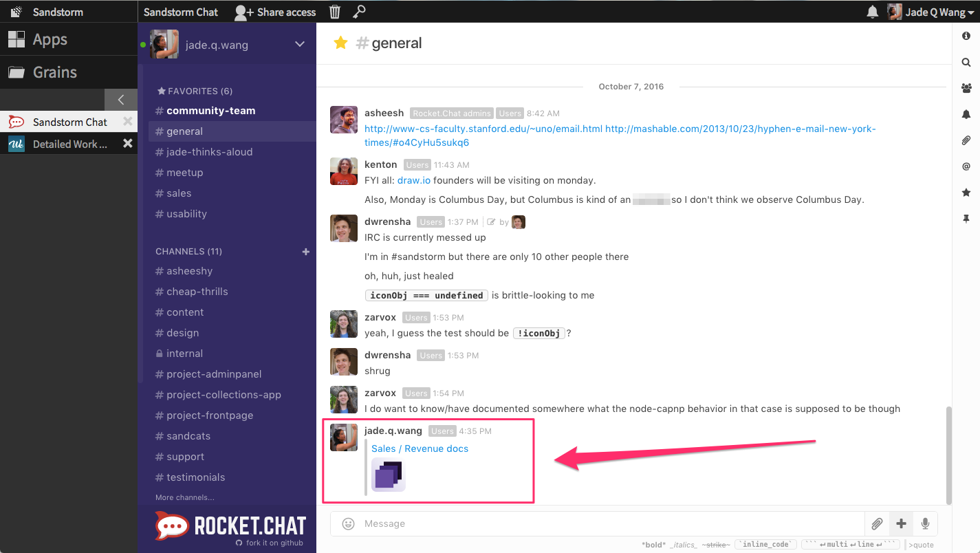980x553 pixels.
Task: Collapse the Sandstorm sidebar with arrow button
Action: click(121, 100)
